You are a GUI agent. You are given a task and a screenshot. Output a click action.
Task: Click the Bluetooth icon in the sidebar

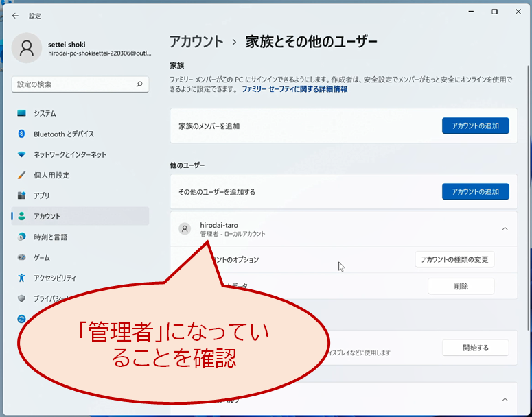click(x=21, y=134)
